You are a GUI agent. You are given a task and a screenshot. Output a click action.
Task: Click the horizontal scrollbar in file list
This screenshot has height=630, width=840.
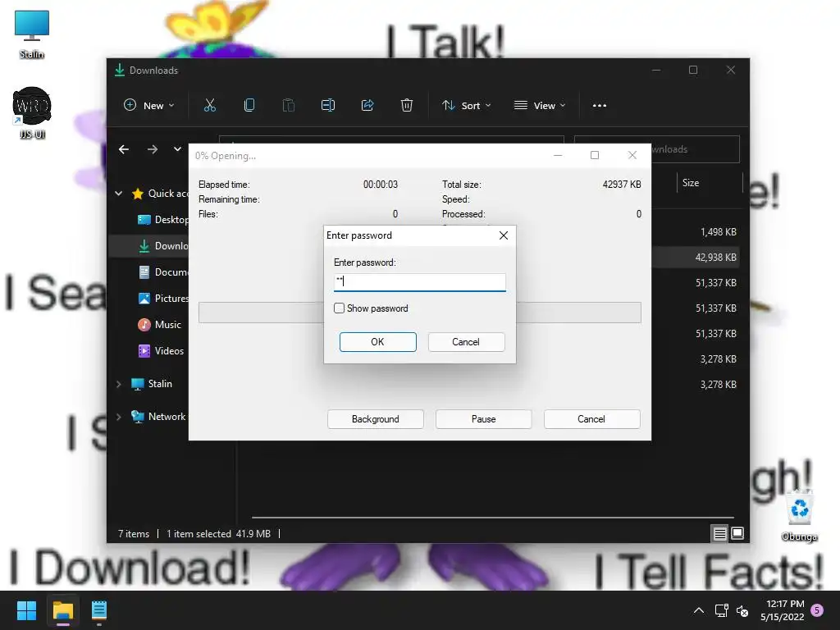point(492,518)
